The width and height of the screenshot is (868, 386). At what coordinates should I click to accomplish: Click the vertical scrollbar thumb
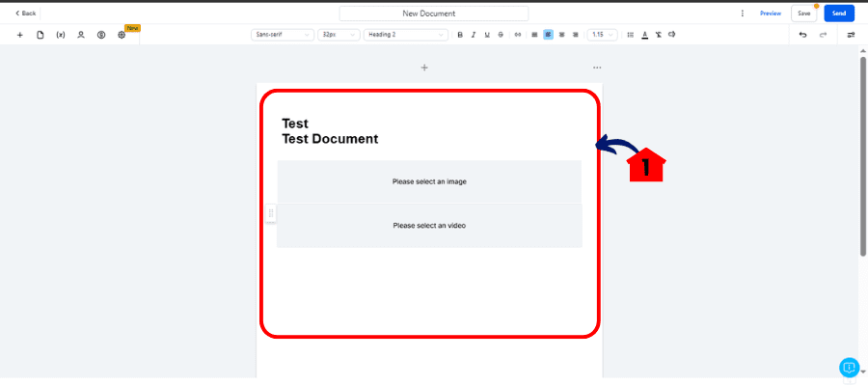click(x=862, y=156)
